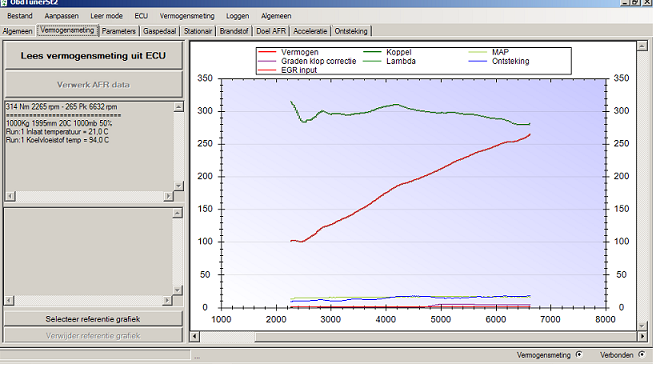Image resolution: width=656 pixels, height=384 pixels.
Task: Open the Doel AFR tab
Action: coord(271,31)
